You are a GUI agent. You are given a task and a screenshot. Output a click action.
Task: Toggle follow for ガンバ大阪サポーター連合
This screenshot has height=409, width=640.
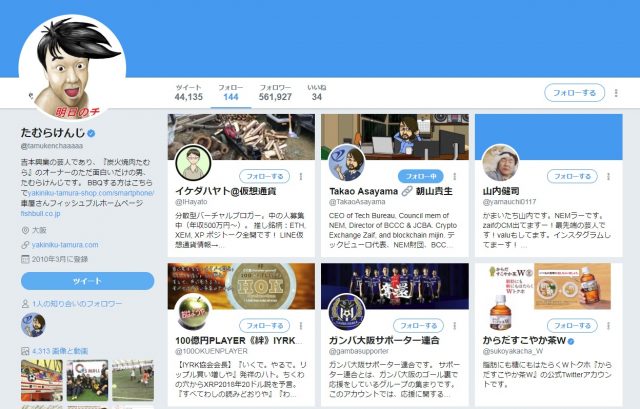pos(419,325)
